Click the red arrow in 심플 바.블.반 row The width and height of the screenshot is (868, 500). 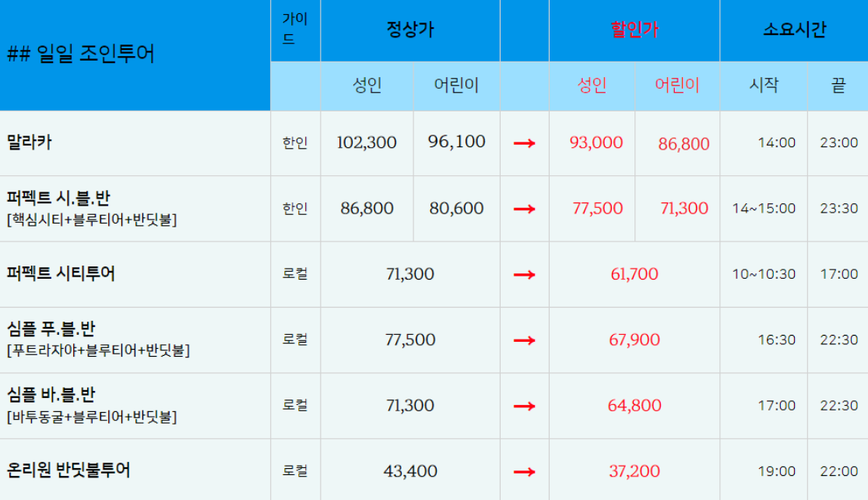(524, 406)
